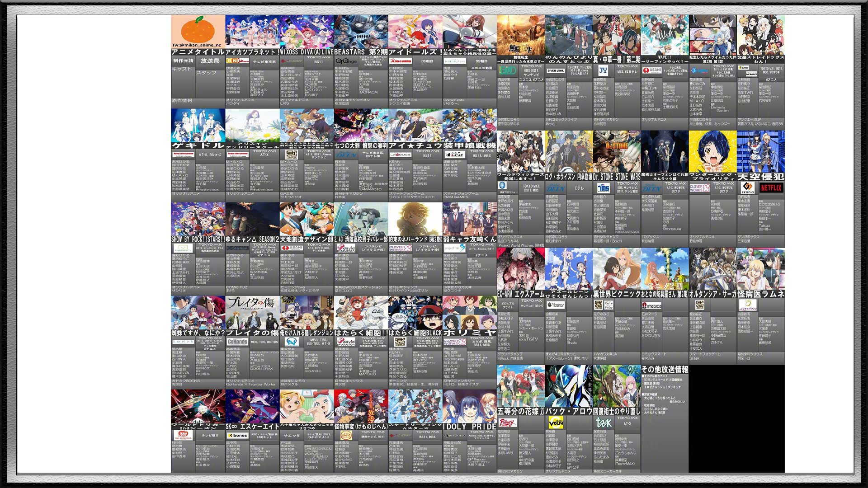Click the bones logo under SK∞ エスケーエイト

[237, 436]
